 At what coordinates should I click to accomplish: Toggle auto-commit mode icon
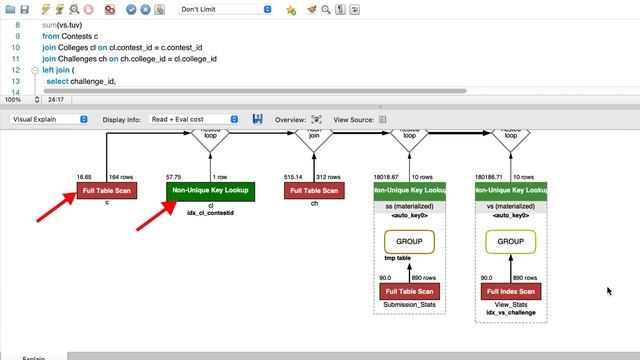160,9
